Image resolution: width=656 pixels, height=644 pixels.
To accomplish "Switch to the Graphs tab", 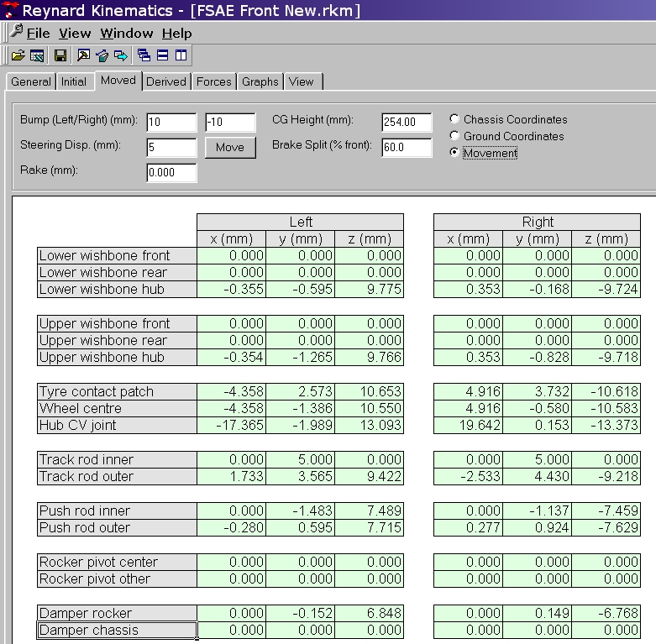I will pyautogui.click(x=260, y=81).
